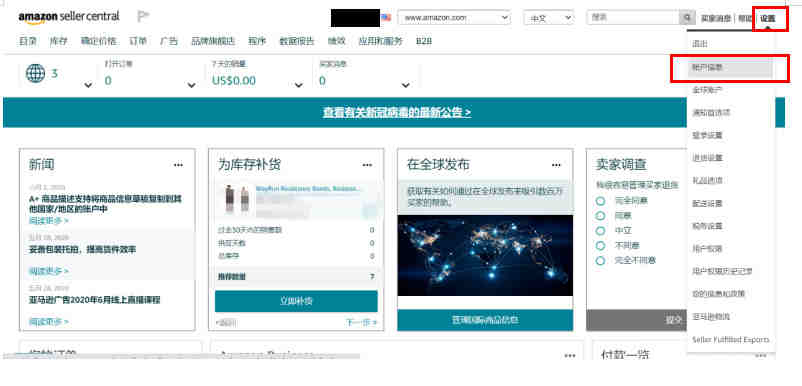Select the 中立 radio option
This screenshot has height=386, width=802.
coord(600,231)
